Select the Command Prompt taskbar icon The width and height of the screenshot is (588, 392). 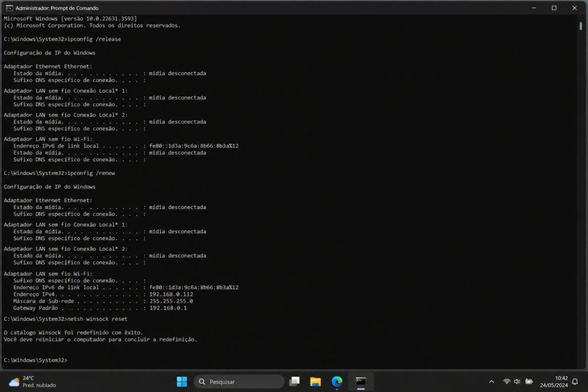(361, 382)
